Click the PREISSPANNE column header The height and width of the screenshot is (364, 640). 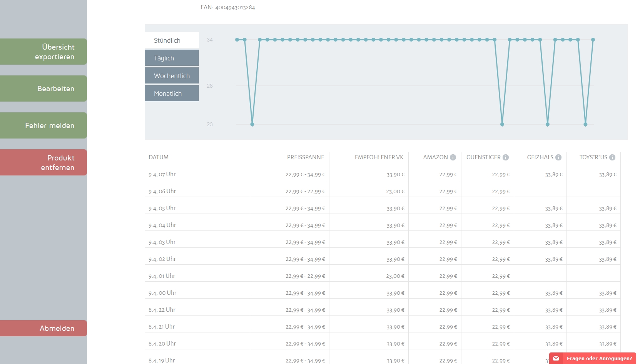tap(305, 157)
